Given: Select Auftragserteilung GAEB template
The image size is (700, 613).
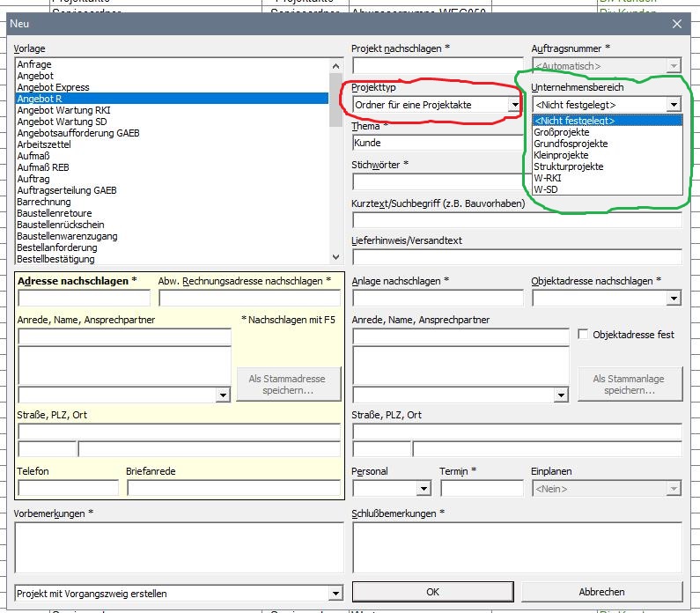Looking at the screenshot, I should 66,190.
